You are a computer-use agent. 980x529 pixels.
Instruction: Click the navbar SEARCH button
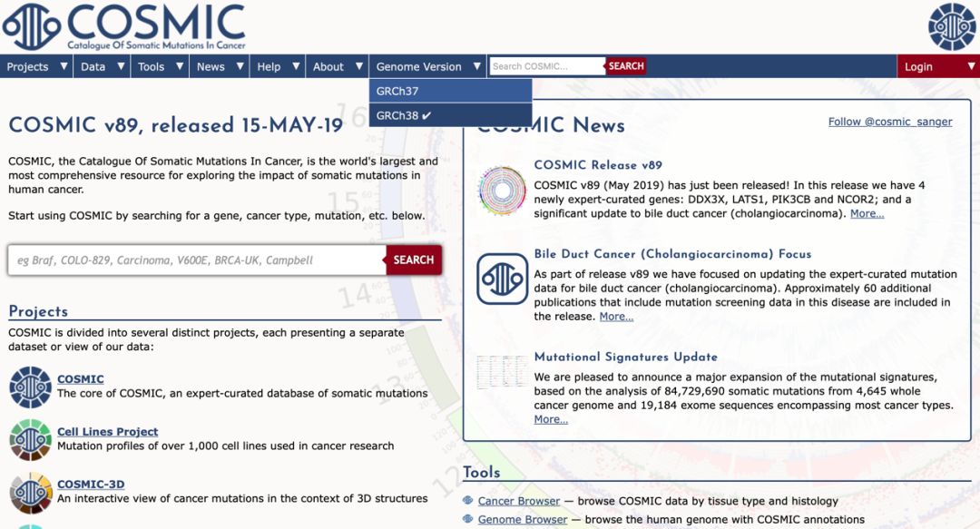pyautogui.click(x=626, y=65)
